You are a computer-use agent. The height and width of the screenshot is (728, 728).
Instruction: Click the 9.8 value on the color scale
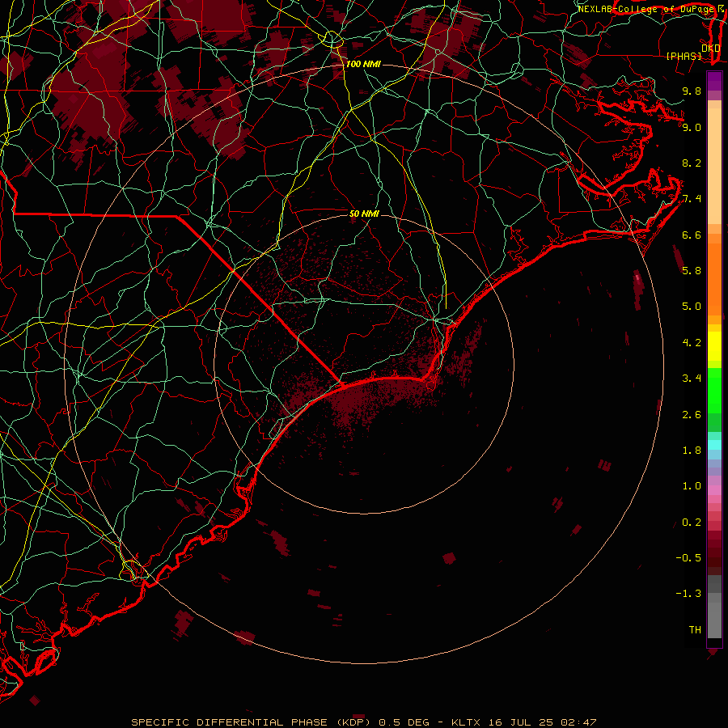click(692, 91)
